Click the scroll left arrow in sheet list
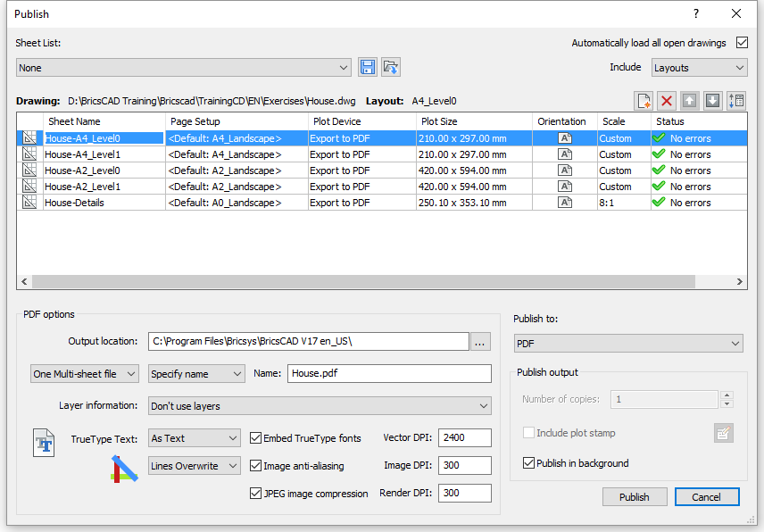 pos(24,281)
